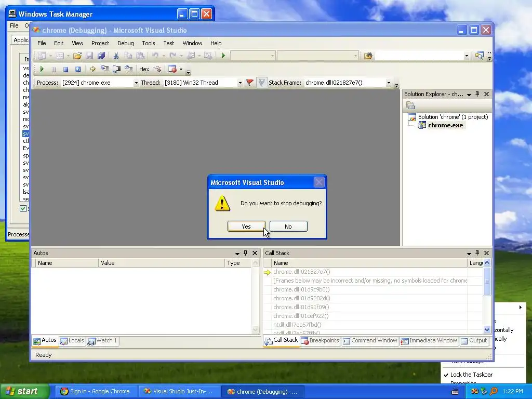The image size is (532, 399).
Task: Select call stack frame chrome.dll!01d9202d()
Action: click(x=302, y=298)
